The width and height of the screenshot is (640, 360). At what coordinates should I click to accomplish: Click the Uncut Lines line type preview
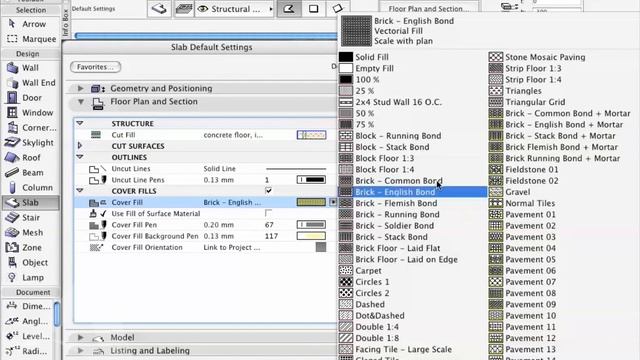[x=296, y=169]
